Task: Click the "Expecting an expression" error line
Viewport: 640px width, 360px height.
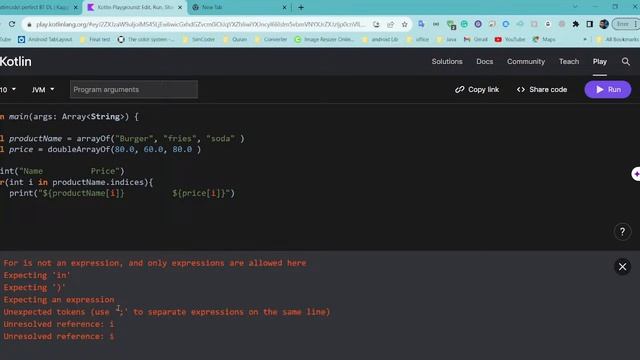Action: (59, 300)
